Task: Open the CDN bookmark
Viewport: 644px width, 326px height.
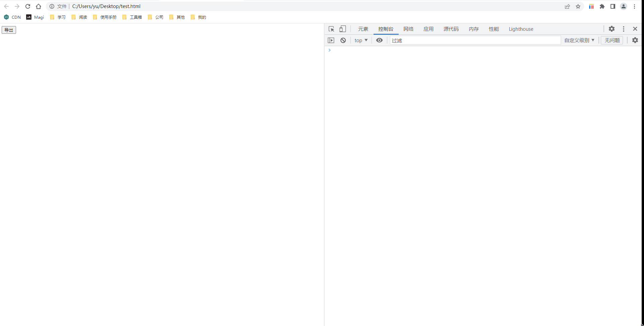Action: click(12, 17)
